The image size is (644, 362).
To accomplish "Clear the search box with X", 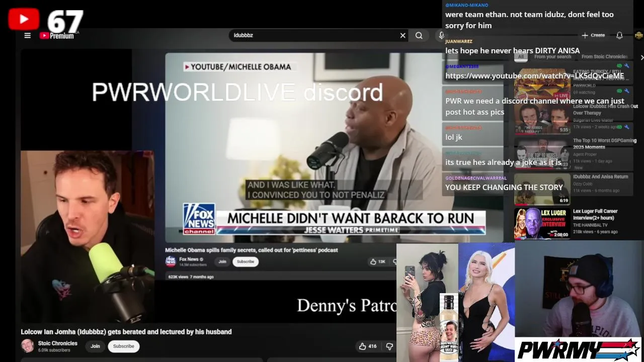I will pos(403,35).
